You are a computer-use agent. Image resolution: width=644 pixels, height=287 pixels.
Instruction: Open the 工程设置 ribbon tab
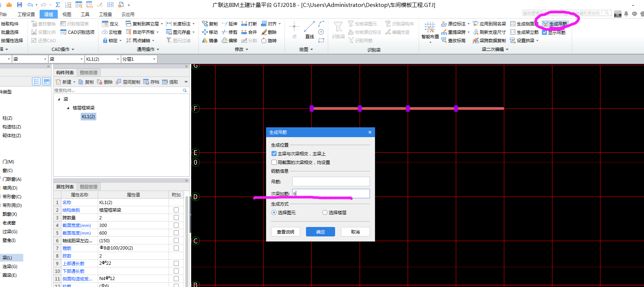point(26,14)
